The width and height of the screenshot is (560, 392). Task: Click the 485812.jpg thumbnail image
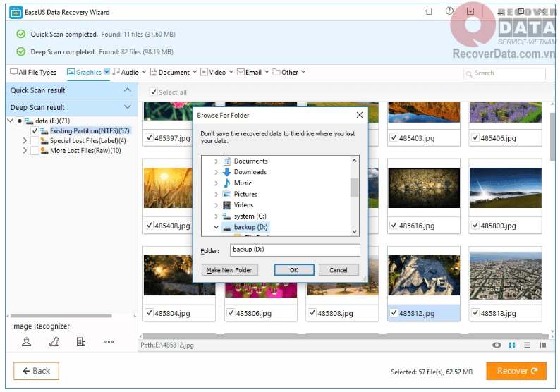pos(424,275)
